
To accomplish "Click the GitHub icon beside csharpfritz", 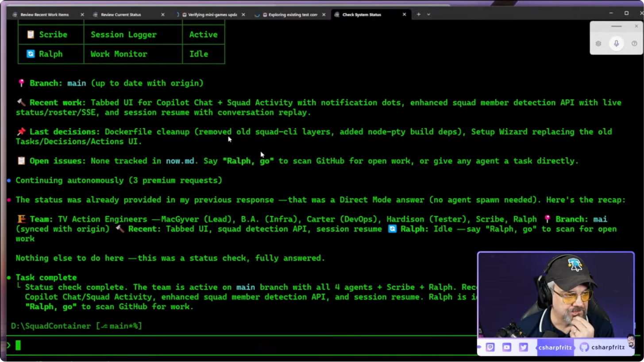I will pyautogui.click(x=584, y=347).
